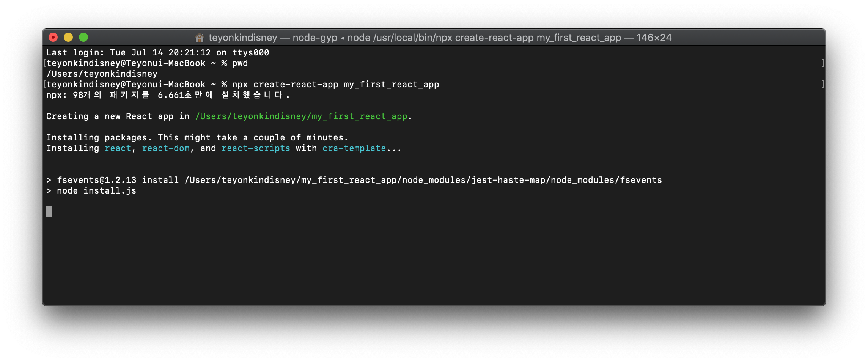Click the 'npx create-react-app my_first_react_app' command
Image resolution: width=868 pixels, height=362 pixels.
336,85
